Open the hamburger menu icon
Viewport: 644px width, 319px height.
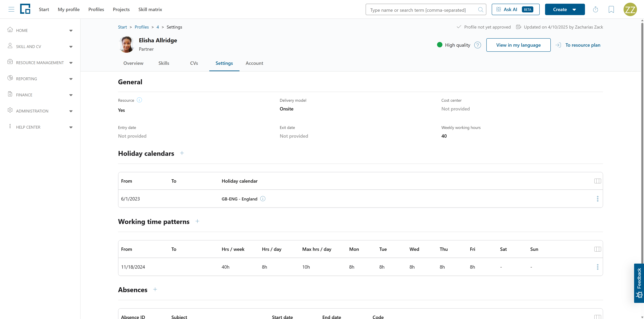[11, 10]
